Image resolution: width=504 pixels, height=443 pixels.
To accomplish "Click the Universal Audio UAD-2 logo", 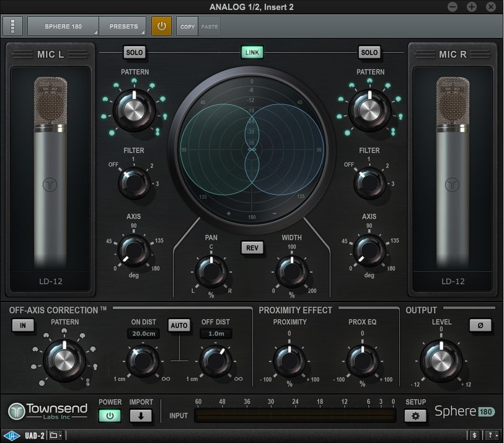I will pyautogui.click(x=24, y=436).
